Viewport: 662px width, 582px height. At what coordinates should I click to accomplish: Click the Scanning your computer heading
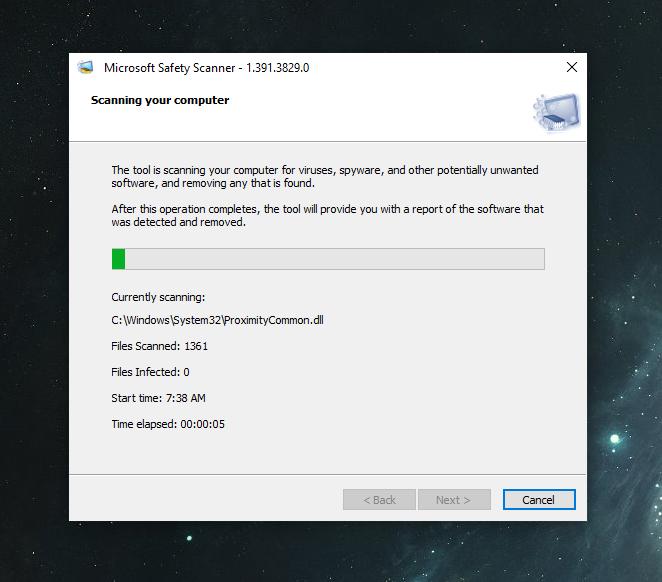coord(160,100)
